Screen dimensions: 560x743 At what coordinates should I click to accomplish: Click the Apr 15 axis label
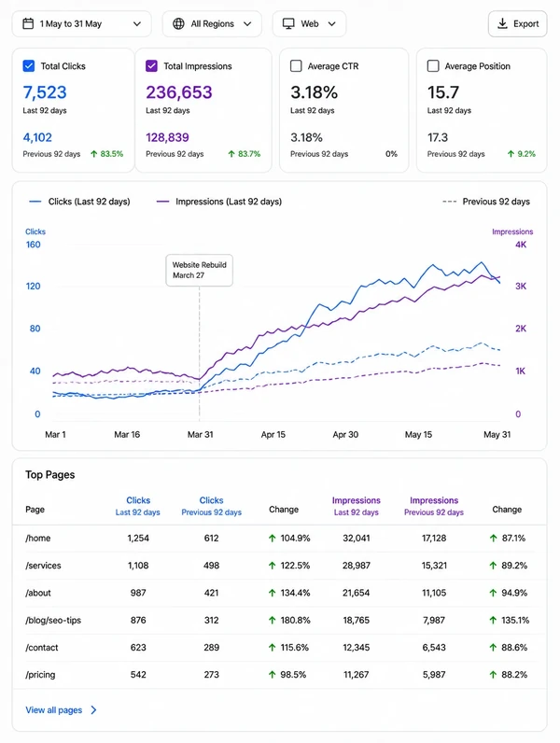click(273, 435)
